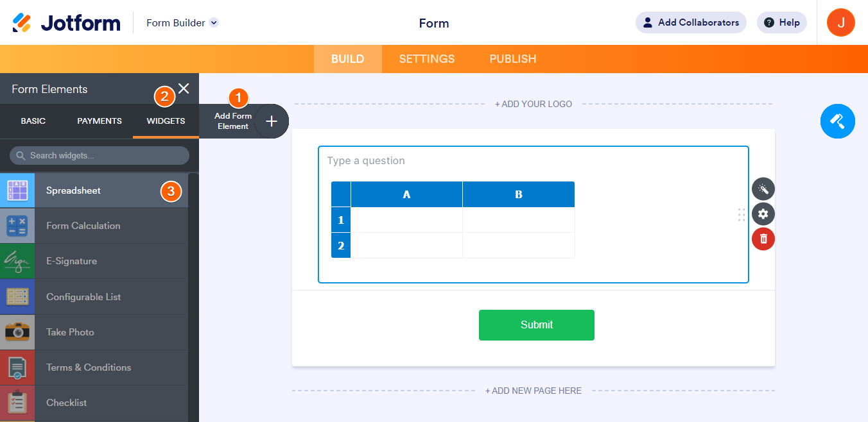Choose the Configurable List widget icon
Image resolution: width=868 pixels, height=422 pixels.
[x=17, y=297]
